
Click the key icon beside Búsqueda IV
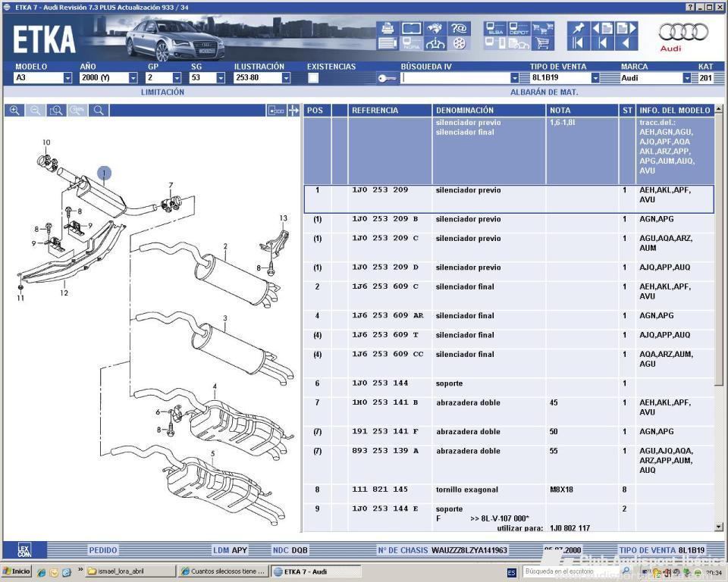tap(386, 79)
